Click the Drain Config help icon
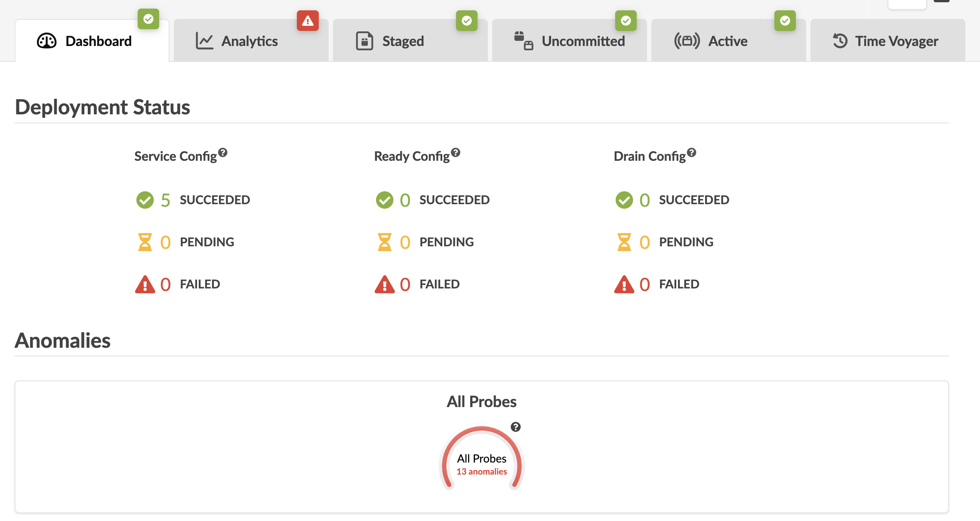This screenshot has height=521, width=980. point(691,153)
